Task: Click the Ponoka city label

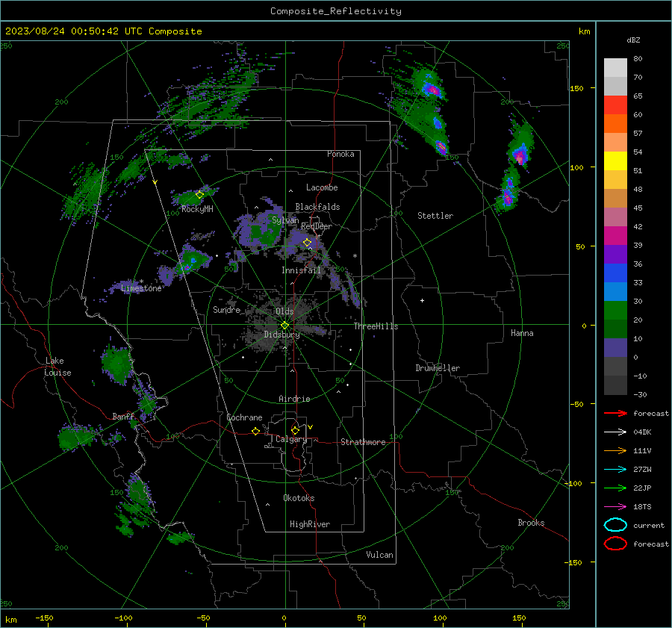Action: click(x=340, y=154)
